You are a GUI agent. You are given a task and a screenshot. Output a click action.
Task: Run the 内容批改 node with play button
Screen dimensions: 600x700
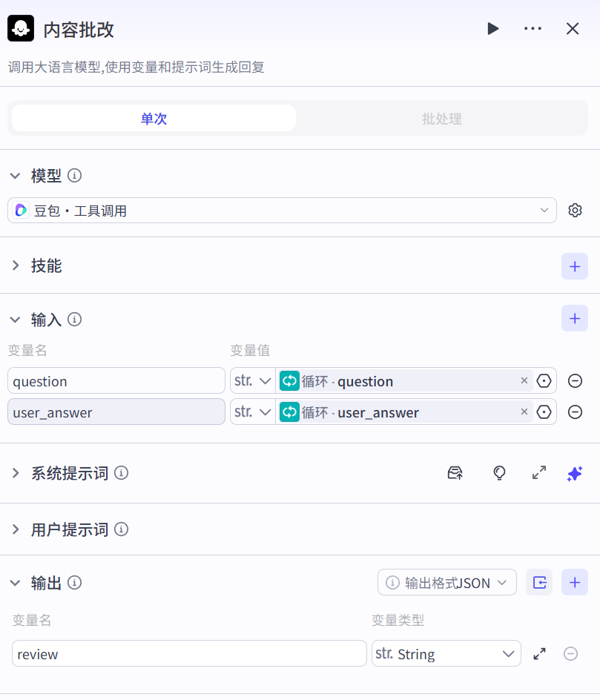click(493, 29)
